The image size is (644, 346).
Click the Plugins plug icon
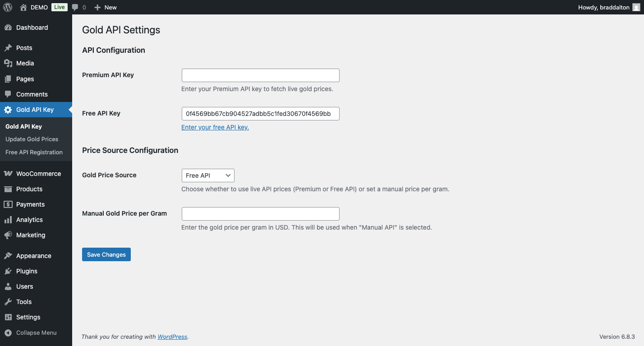8,271
